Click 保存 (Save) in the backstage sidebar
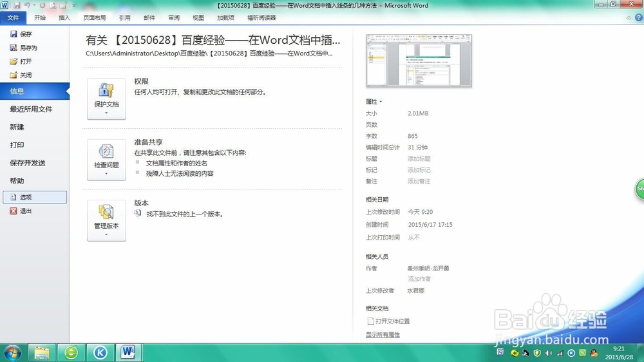The width and height of the screenshot is (644, 362). pyautogui.click(x=21, y=34)
